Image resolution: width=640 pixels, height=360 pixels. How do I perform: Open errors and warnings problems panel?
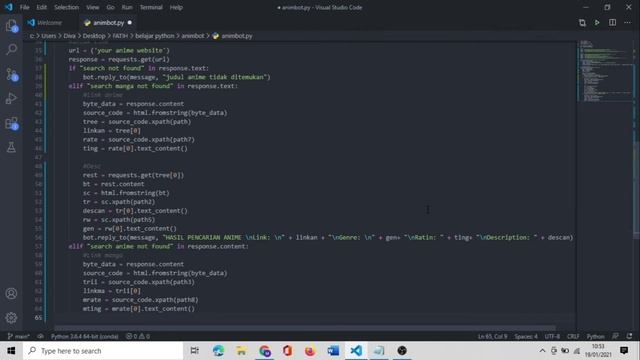coord(138,336)
